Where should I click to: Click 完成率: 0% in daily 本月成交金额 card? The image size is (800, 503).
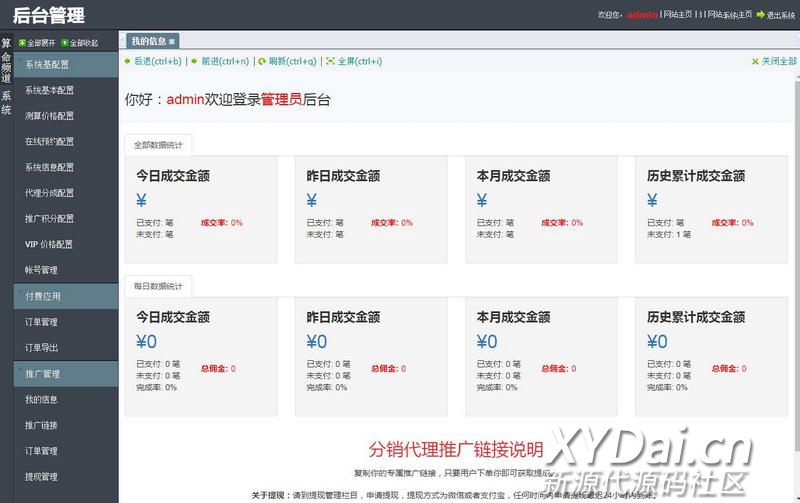pos(497,388)
